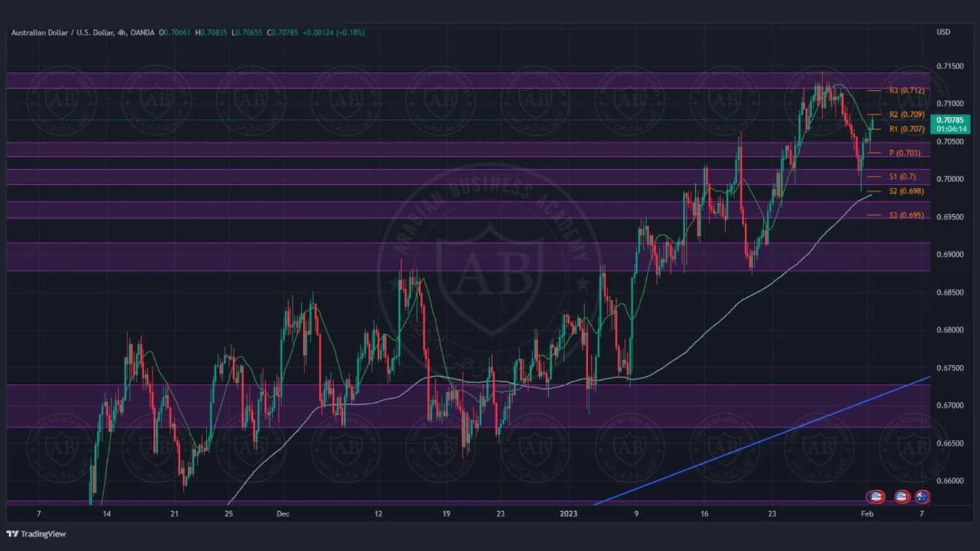Click 0.71500 on the price axis
This screenshot has height=551, width=980.
tap(950, 67)
